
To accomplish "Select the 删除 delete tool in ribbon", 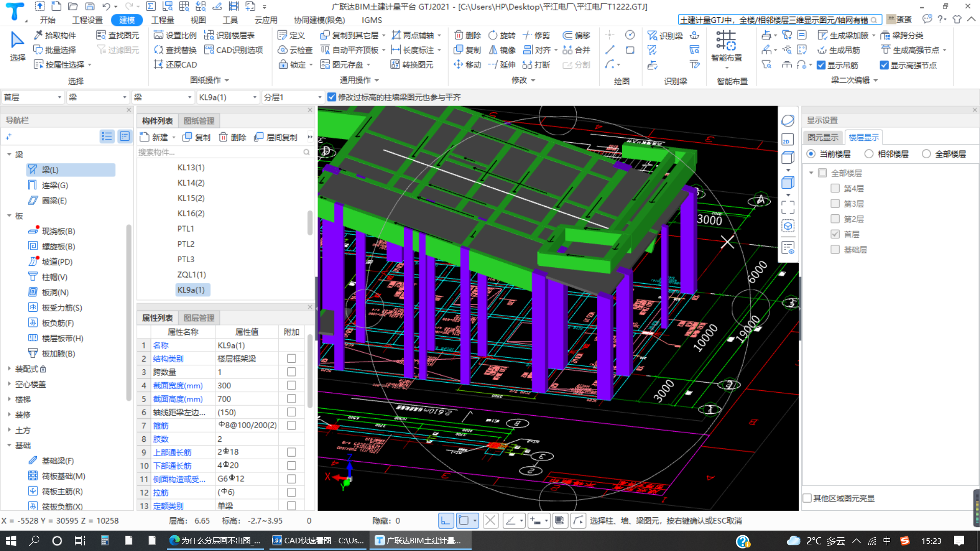I will (x=468, y=35).
